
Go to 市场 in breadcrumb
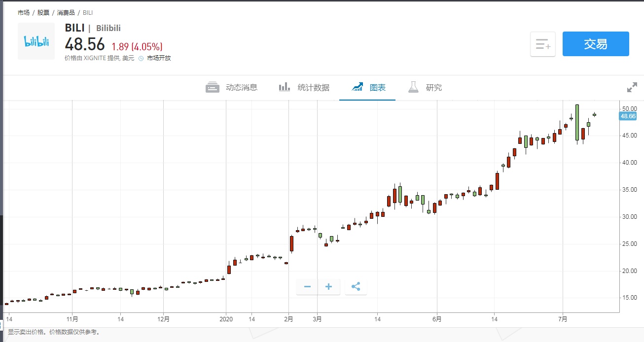(24, 12)
